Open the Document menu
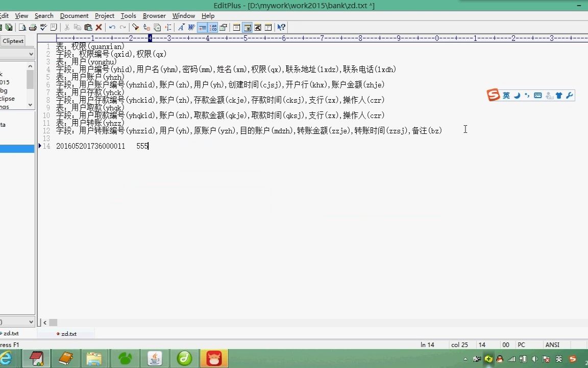The width and height of the screenshot is (588, 368). point(74,15)
